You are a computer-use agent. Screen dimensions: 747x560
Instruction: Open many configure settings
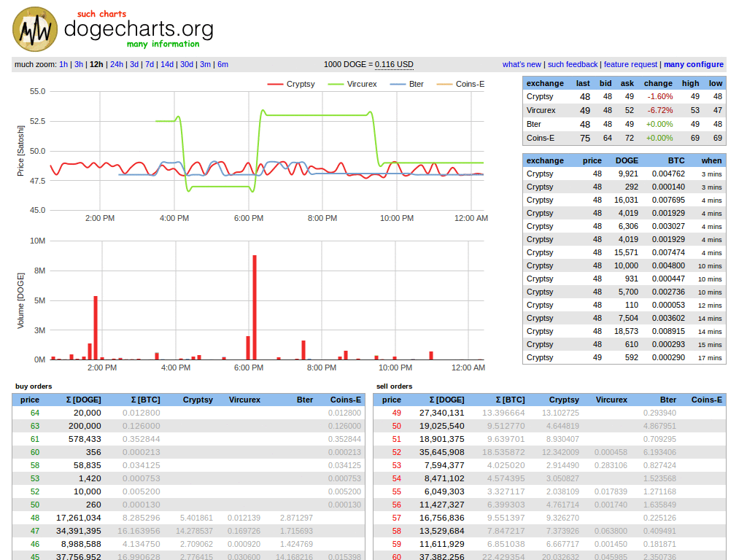click(x=694, y=64)
